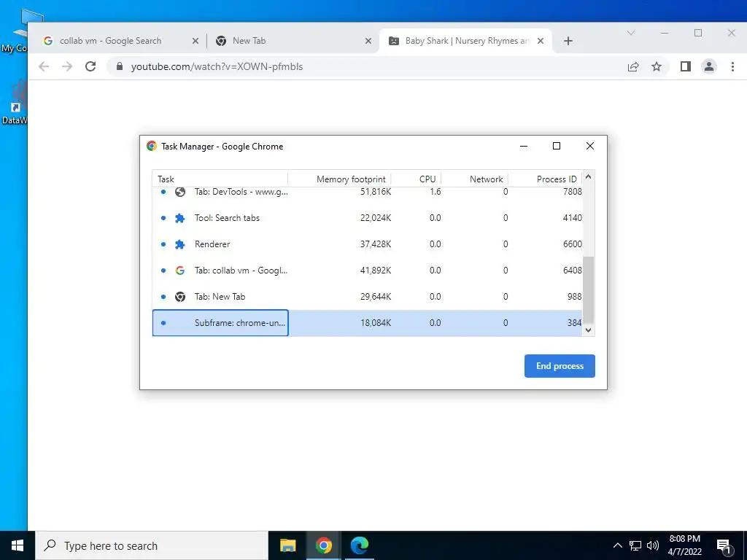747x560 pixels.
Task: Click the Type here to search box
Action: pyautogui.click(x=152, y=545)
